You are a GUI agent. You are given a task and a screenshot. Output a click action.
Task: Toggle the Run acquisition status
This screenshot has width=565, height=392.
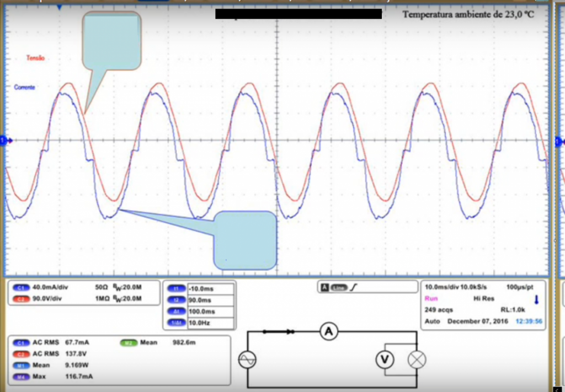click(x=430, y=298)
